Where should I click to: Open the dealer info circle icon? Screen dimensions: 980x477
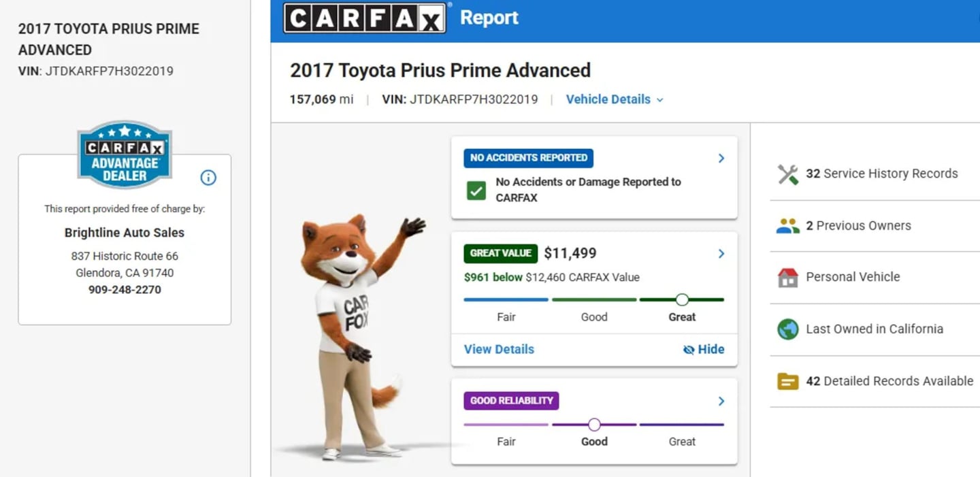(x=208, y=178)
